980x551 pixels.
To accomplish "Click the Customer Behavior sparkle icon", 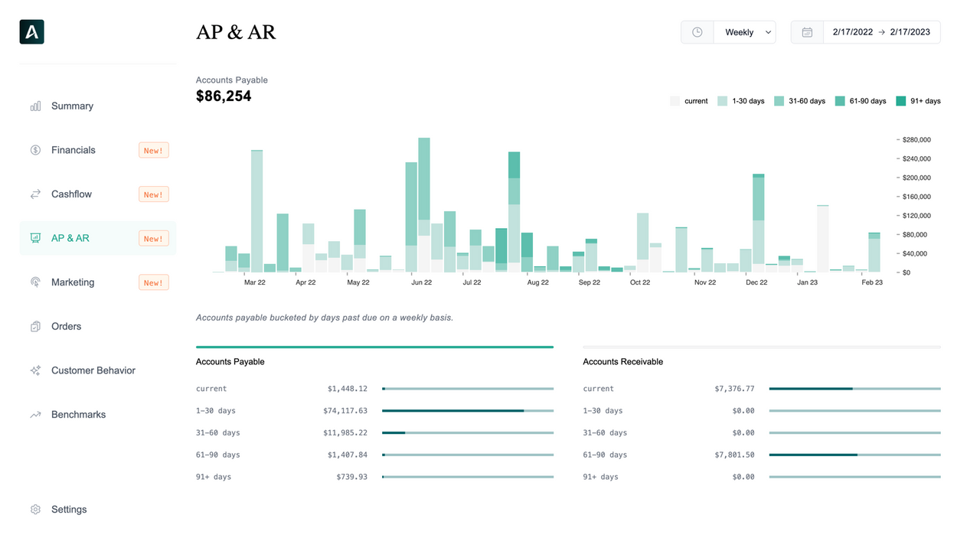I will tap(35, 370).
